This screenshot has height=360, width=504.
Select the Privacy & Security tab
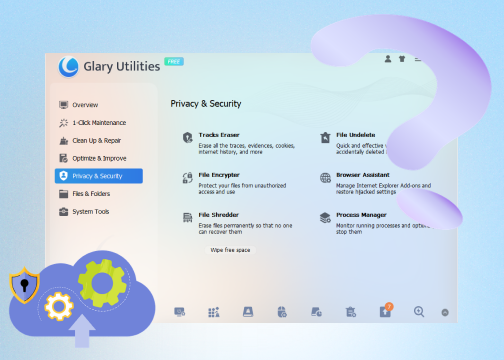pos(99,176)
